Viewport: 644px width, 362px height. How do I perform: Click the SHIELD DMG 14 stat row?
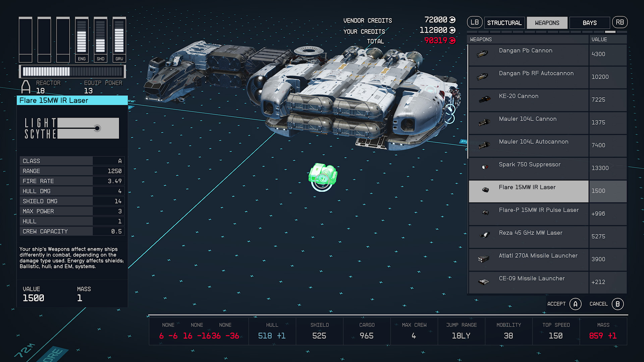72,201
